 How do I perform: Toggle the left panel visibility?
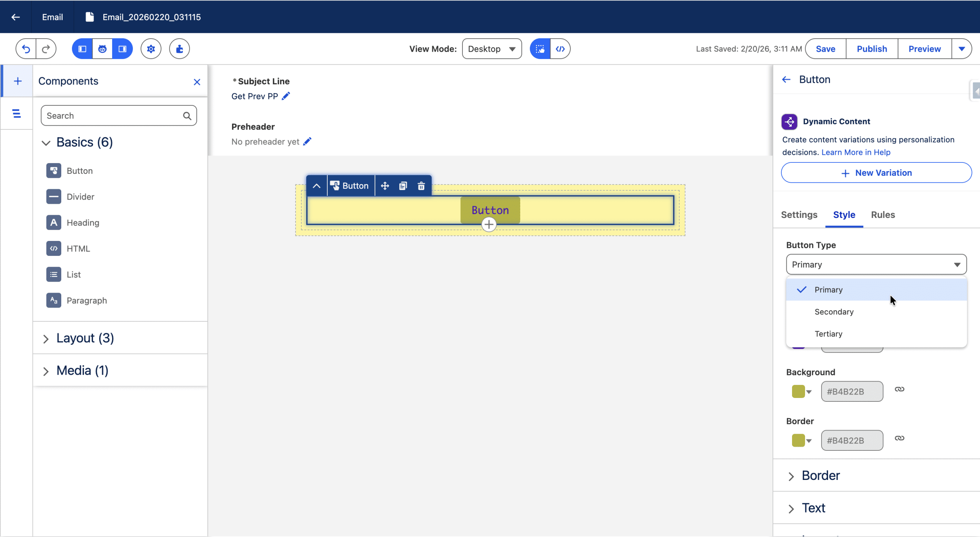tap(82, 49)
